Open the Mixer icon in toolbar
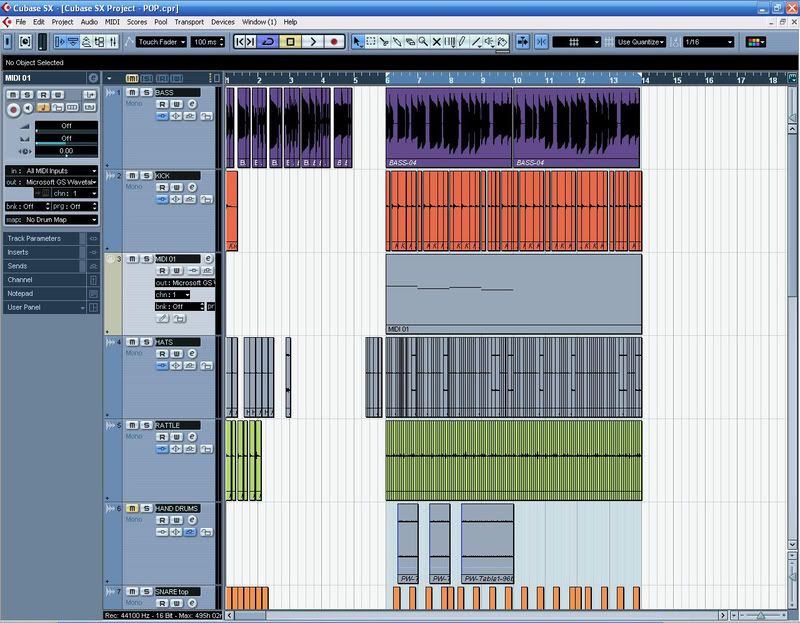The width and height of the screenshot is (800, 623). (113, 42)
